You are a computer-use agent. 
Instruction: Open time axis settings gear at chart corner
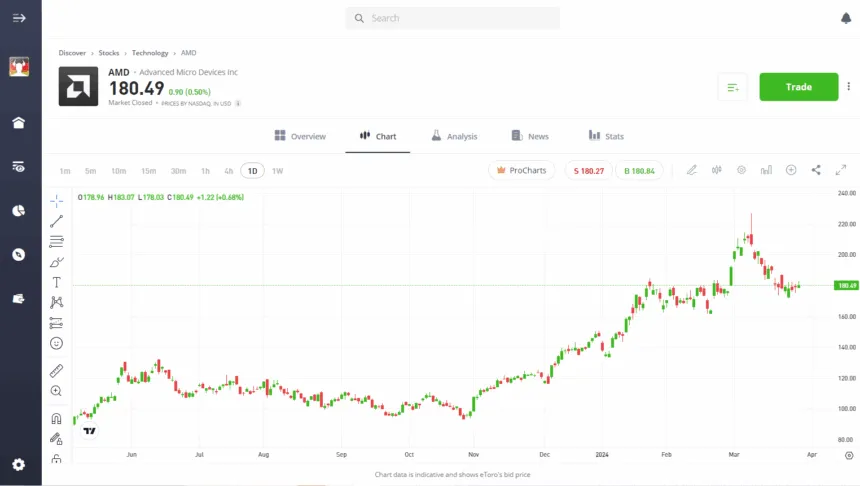(849, 455)
